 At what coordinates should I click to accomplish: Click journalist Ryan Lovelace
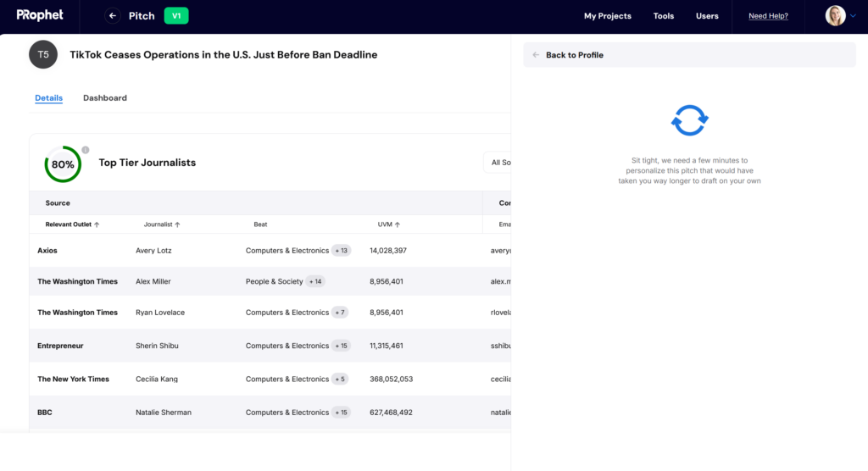click(160, 312)
